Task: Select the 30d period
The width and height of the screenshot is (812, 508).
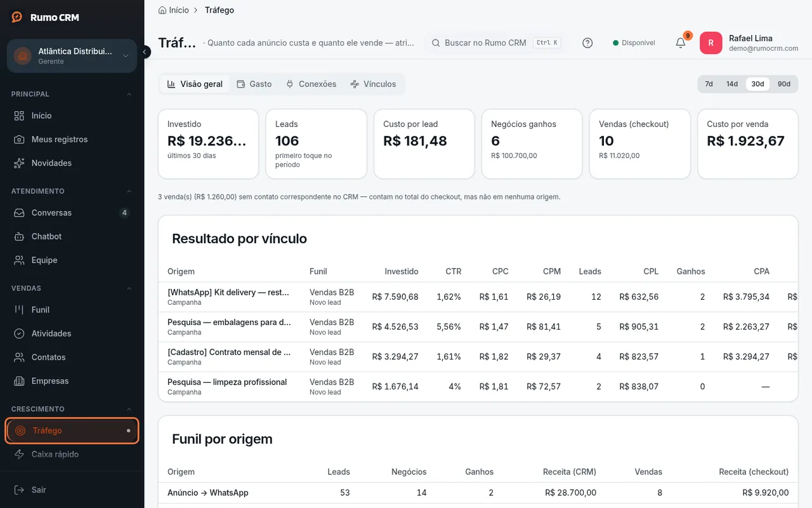Action: 757,84
